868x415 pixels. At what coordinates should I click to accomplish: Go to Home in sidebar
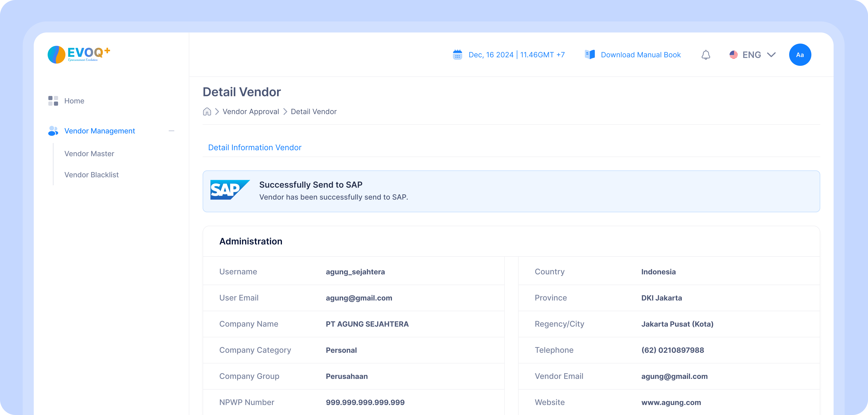coord(74,101)
